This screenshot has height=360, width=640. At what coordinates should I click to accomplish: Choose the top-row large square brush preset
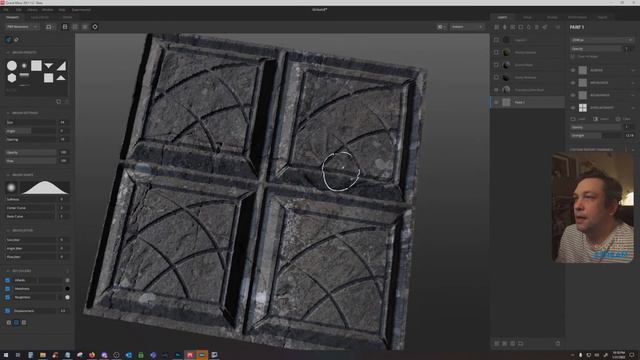click(x=36, y=65)
